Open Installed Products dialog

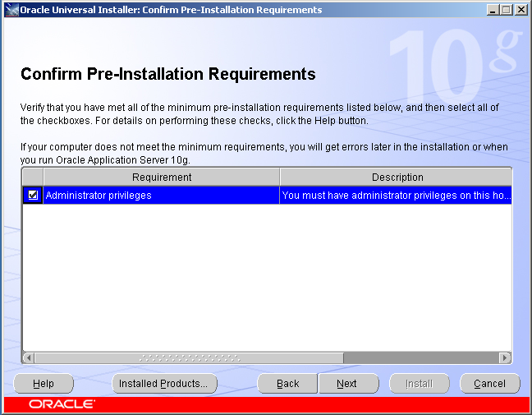pos(164,384)
